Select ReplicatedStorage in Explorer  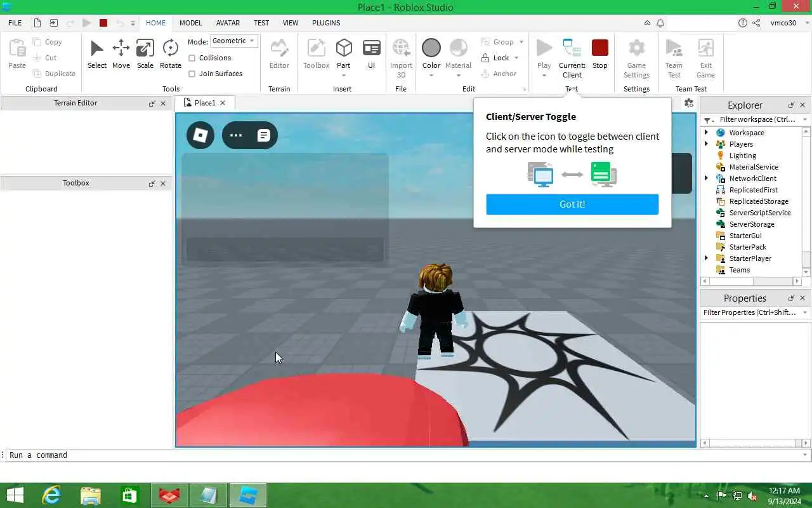pyautogui.click(x=759, y=201)
